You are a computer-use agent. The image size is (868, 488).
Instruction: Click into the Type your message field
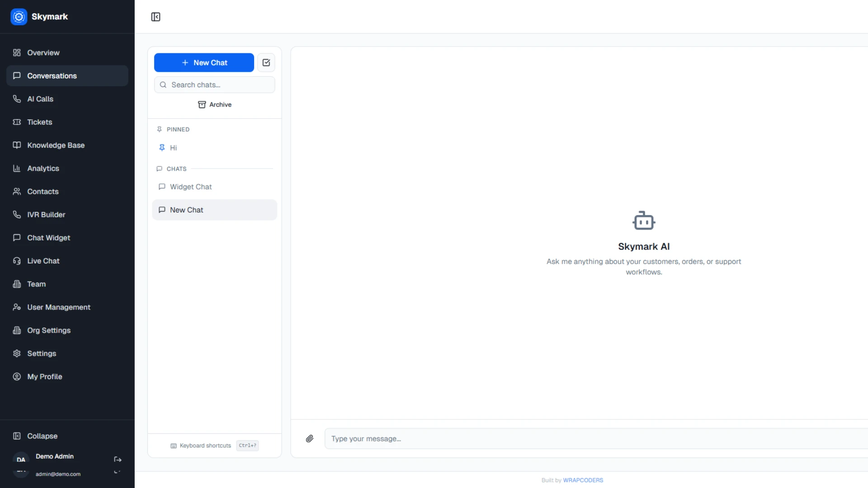pyautogui.click(x=596, y=438)
